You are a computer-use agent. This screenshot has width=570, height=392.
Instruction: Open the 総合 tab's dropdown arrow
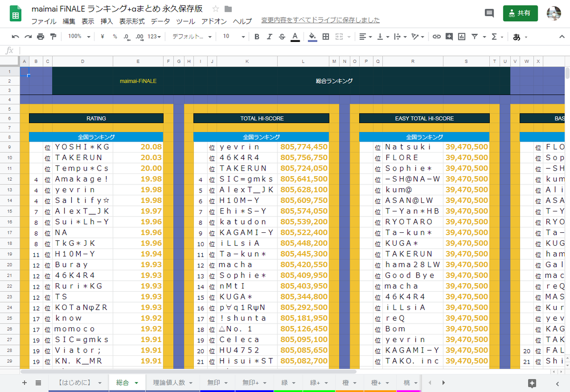click(137, 382)
